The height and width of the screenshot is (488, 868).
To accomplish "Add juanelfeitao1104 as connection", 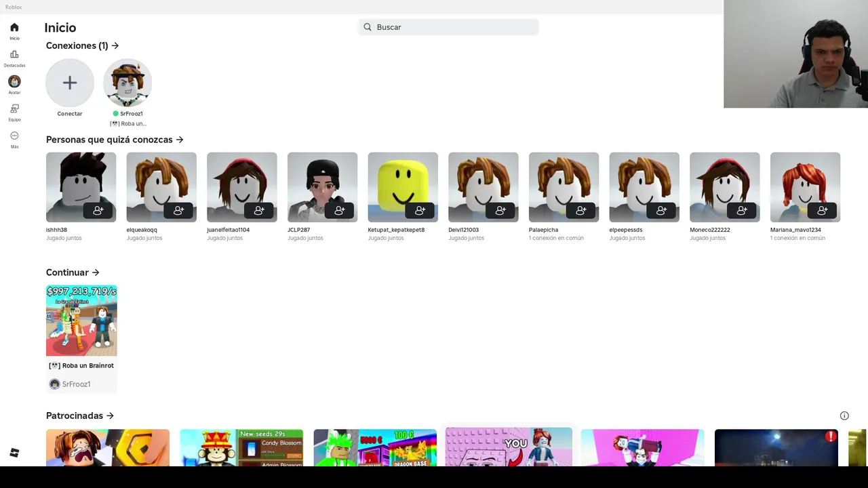I will [x=259, y=211].
